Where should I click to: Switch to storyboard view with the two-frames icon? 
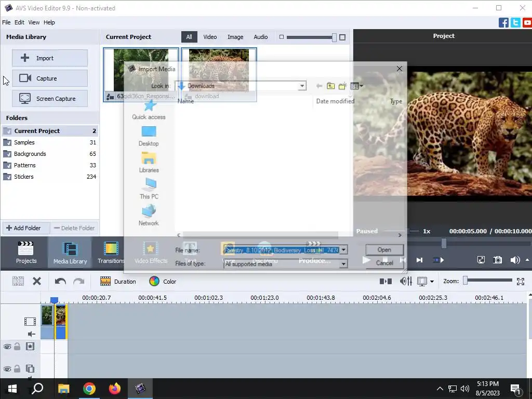[x=385, y=281]
